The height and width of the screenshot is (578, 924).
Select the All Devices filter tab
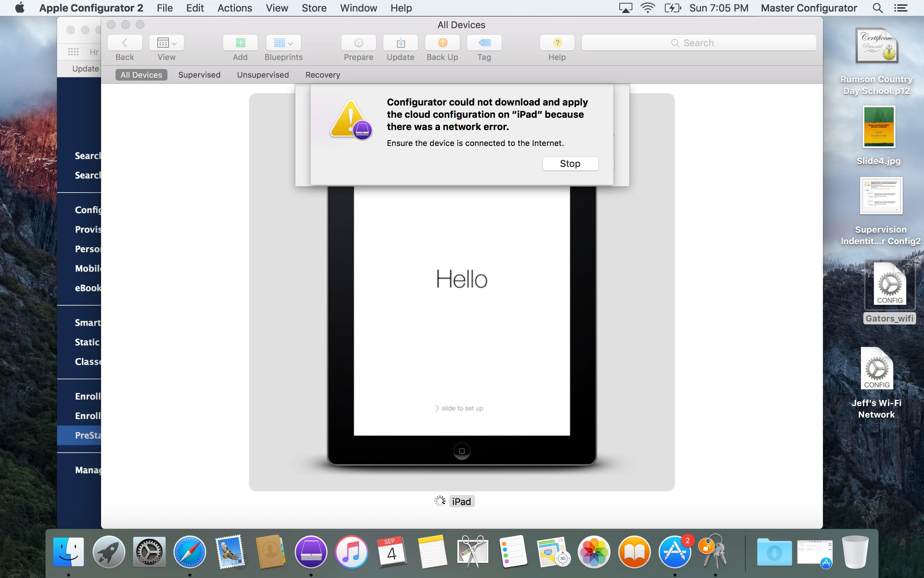141,74
